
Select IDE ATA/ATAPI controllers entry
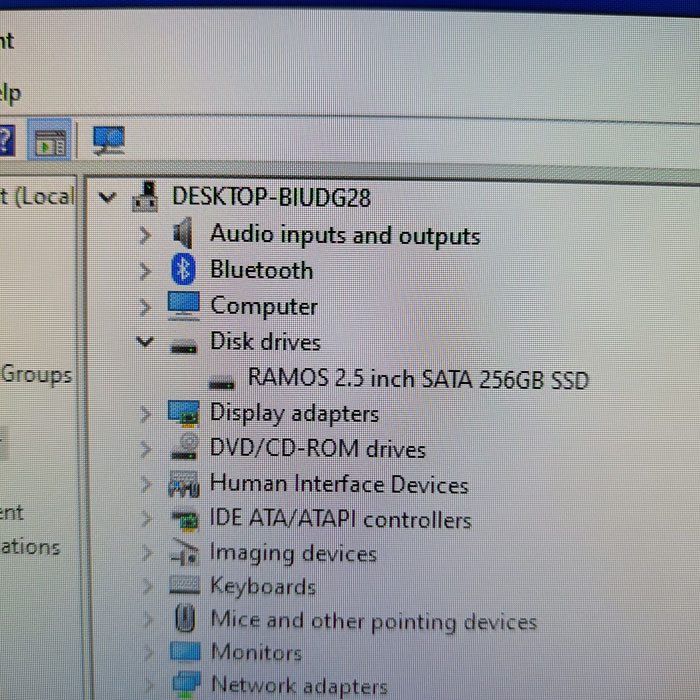point(340,520)
